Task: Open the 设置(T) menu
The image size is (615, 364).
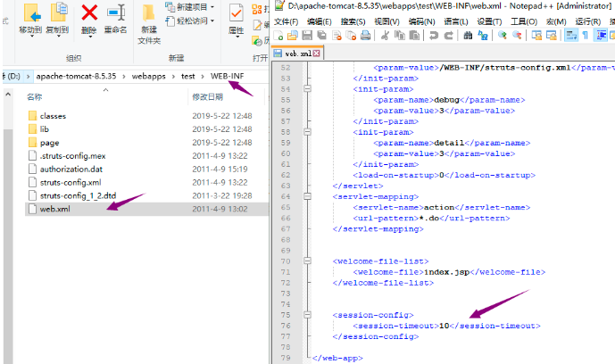Action: coord(489,22)
